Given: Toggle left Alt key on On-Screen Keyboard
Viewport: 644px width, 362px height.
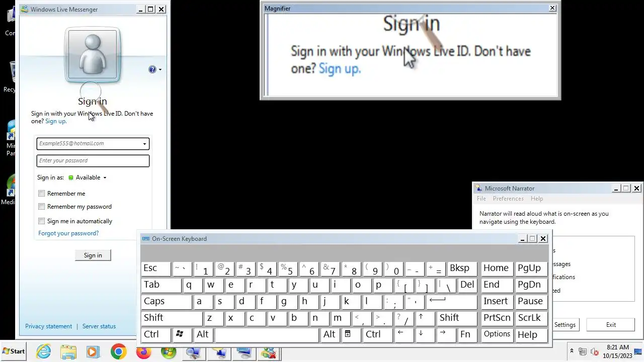Looking at the screenshot, I should click(203, 334).
